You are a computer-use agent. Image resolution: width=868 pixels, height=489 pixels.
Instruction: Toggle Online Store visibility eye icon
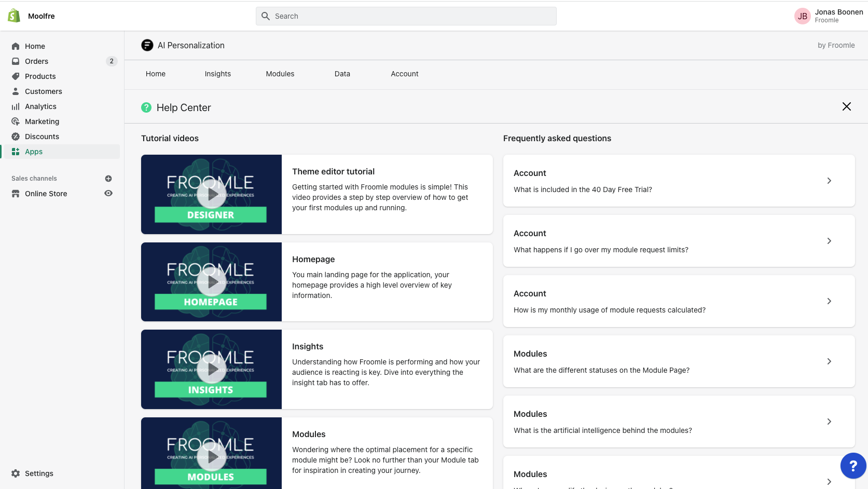108,193
